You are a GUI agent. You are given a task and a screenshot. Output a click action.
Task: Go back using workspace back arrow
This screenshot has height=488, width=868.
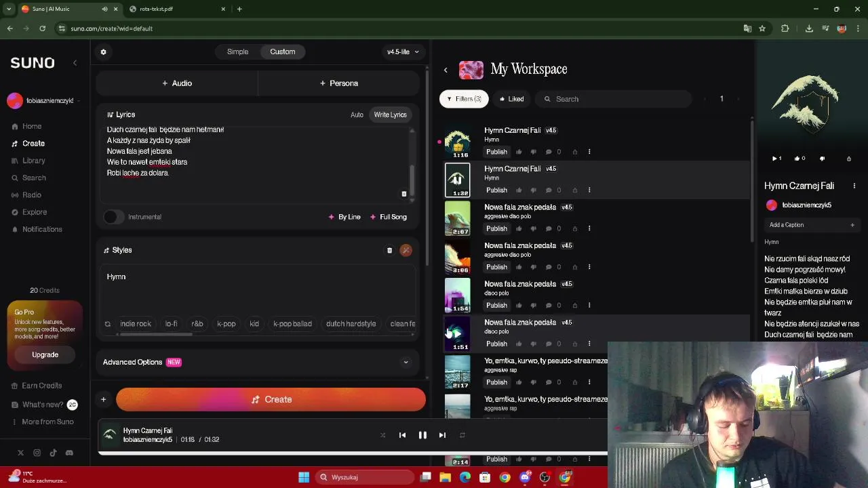(x=446, y=70)
